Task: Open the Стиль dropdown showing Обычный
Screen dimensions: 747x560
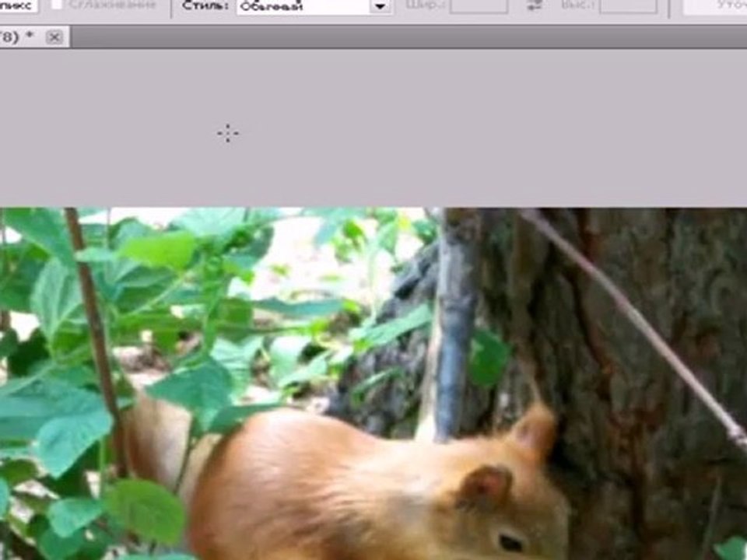Action: click(314, 6)
